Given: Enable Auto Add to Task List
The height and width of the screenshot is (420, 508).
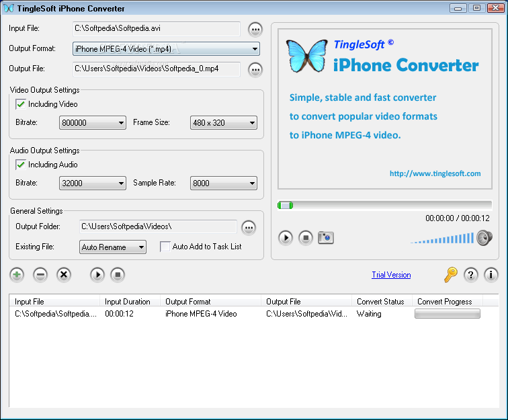Looking at the screenshot, I should tap(165, 247).
